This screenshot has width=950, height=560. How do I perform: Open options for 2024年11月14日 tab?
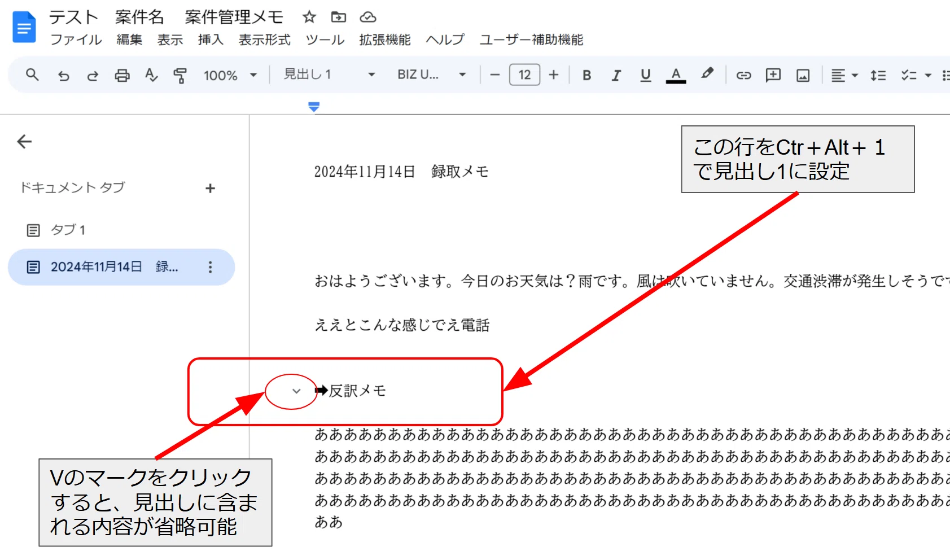(x=210, y=267)
